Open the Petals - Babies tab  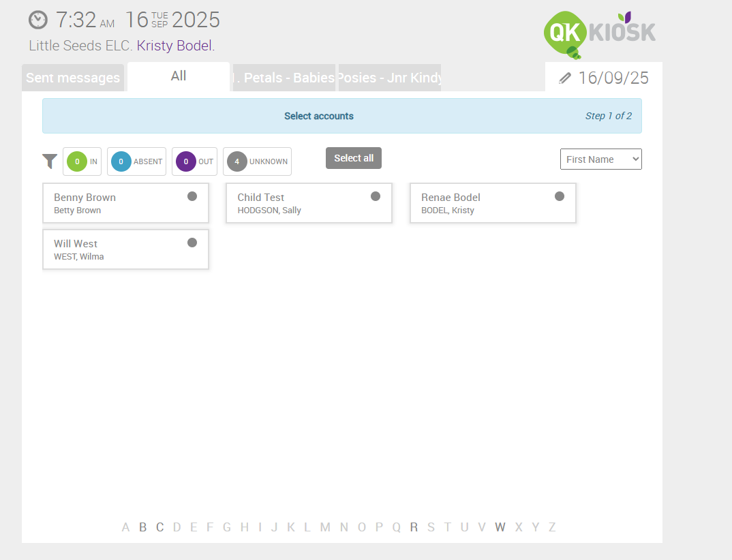click(285, 78)
